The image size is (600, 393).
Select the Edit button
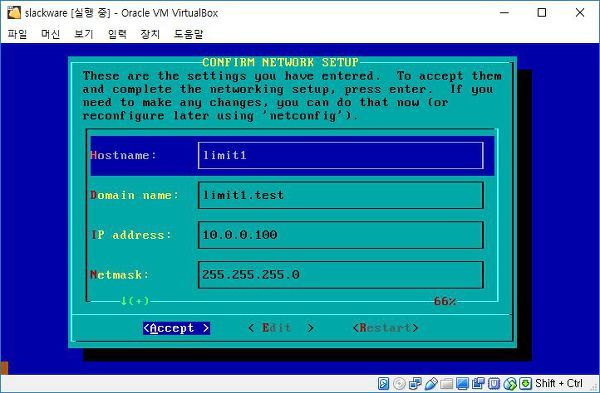point(281,328)
